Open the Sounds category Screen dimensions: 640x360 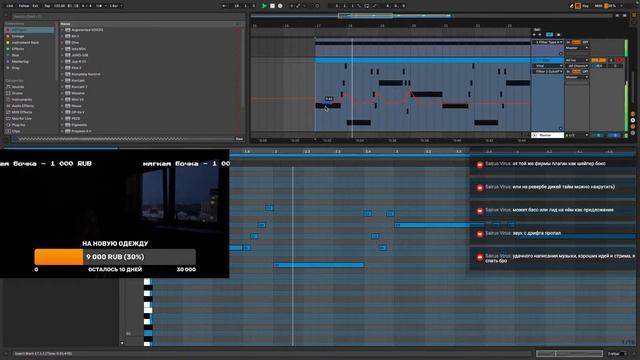[18, 87]
